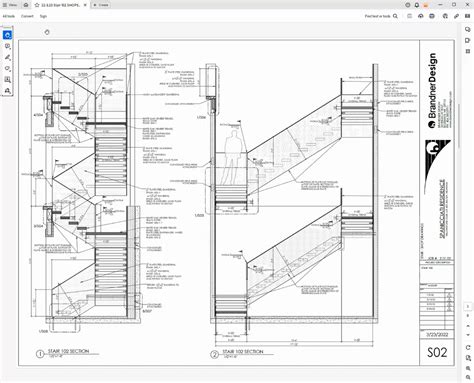Switch to All tools tab
This screenshot has height=383, width=474.
(x=9, y=16)
